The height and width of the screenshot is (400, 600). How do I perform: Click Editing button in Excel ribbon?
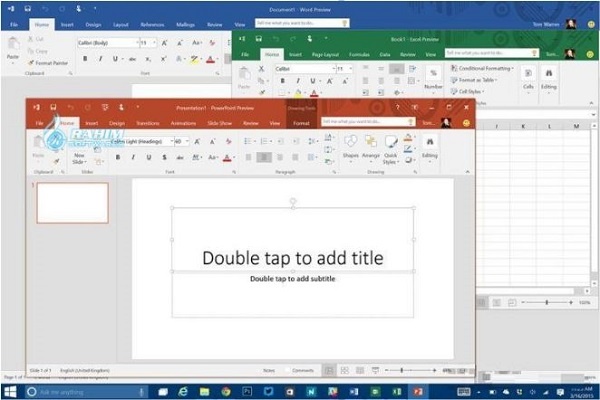[549, 80]
